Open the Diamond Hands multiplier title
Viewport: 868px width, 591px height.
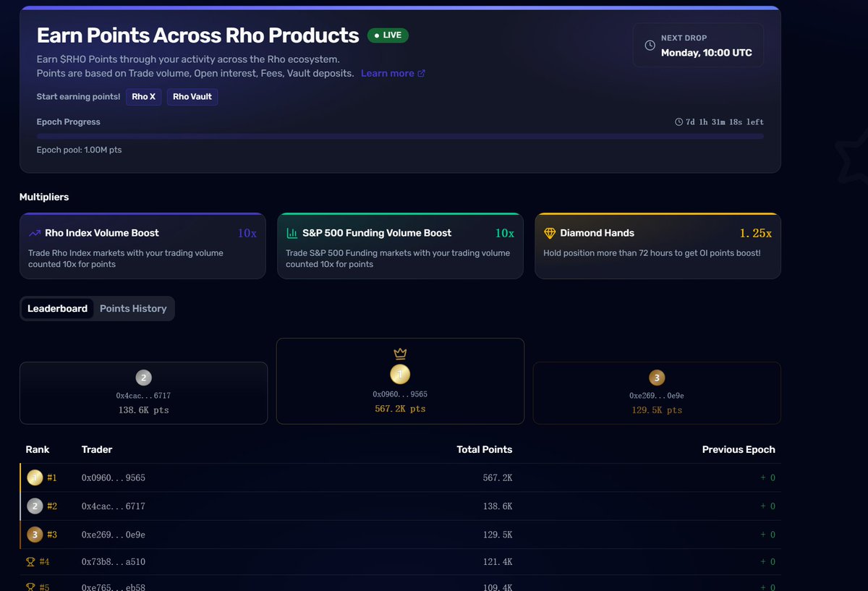tap(597, 233)
